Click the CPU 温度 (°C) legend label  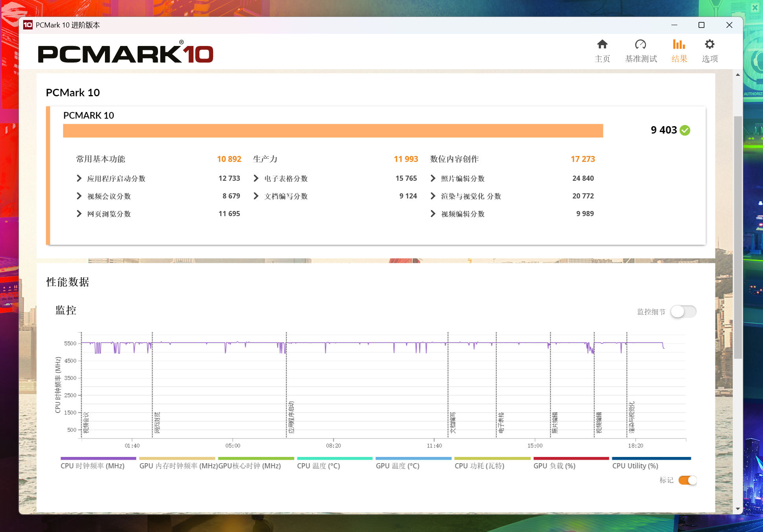[x=318, y=466]
